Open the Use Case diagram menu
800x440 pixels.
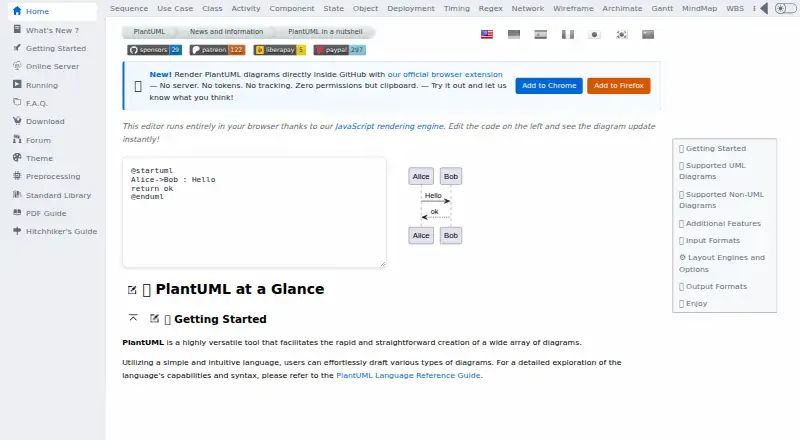(175, 9)
